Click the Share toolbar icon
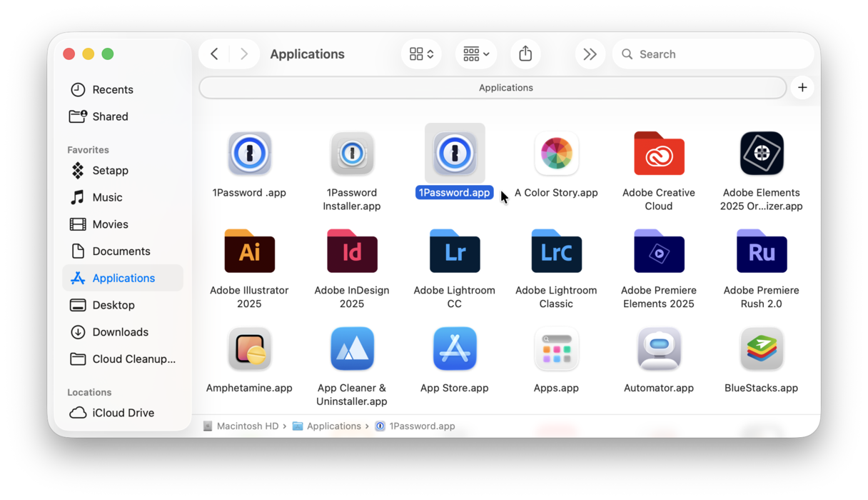The image size is (868, 500). click(x=525, y=54)
